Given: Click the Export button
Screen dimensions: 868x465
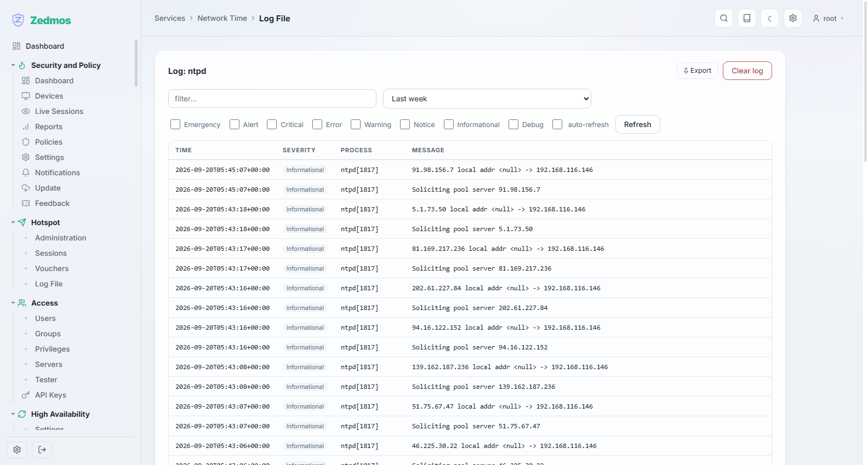Looking at the screenshot, I should pos(698,71).
